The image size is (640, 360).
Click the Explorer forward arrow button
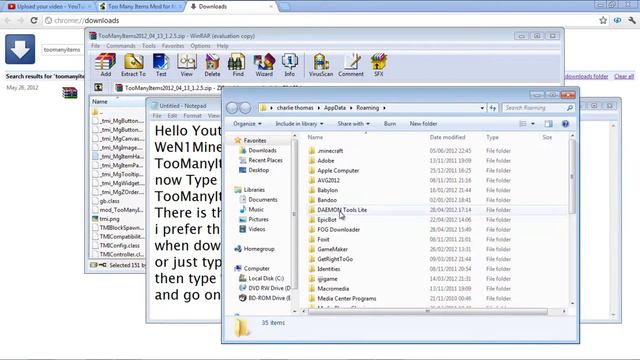coord(245,108)
